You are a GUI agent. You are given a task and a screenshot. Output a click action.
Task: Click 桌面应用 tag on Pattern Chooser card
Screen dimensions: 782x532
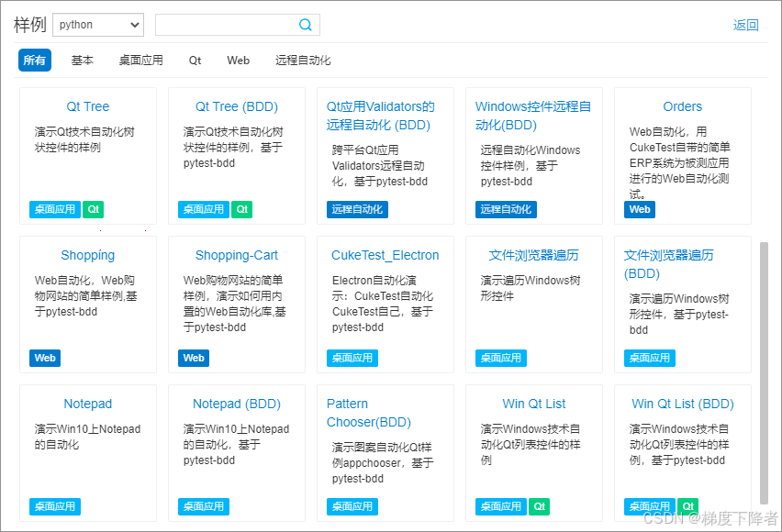coord(352,506)
